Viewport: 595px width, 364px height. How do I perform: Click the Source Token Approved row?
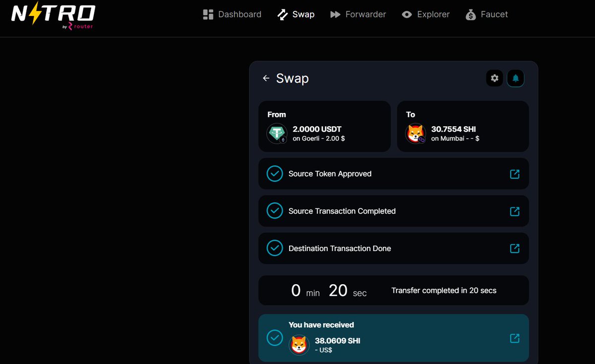tap(394, 174)
